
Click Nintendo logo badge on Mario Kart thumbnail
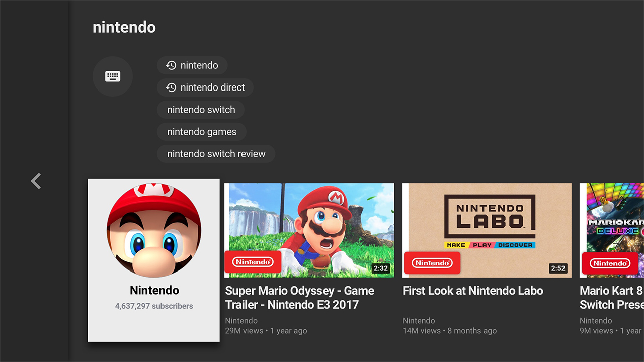(609, 263)
